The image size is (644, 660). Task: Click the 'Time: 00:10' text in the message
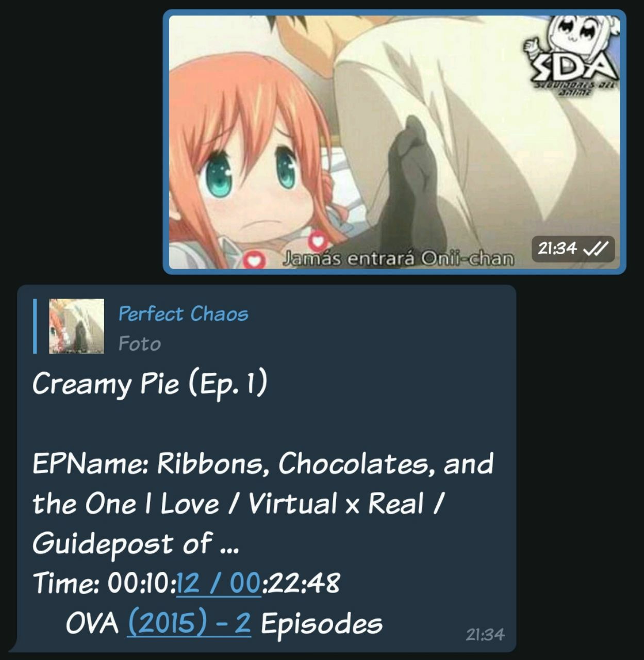tap(104, 583)
